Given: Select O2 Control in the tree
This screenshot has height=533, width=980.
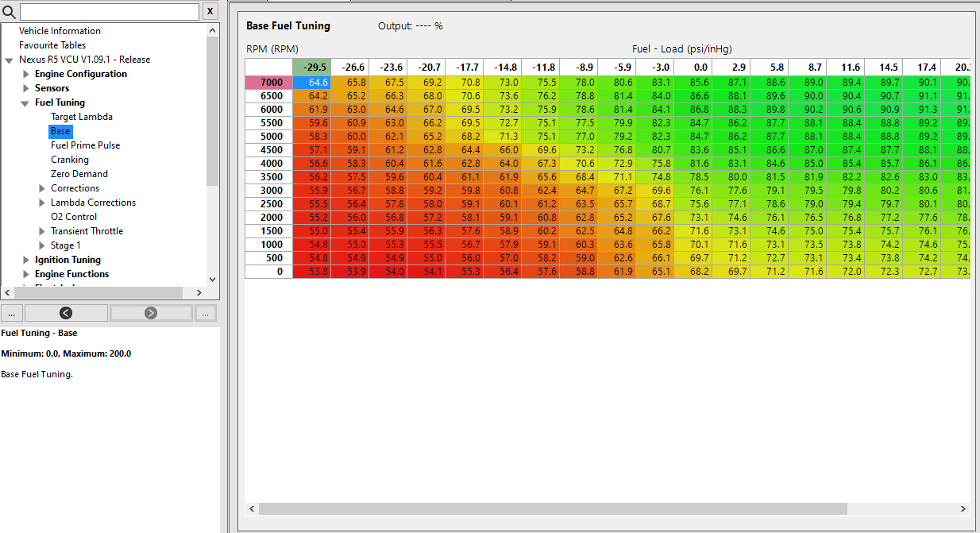Looking at the screenshot, I should pos(74,216).
